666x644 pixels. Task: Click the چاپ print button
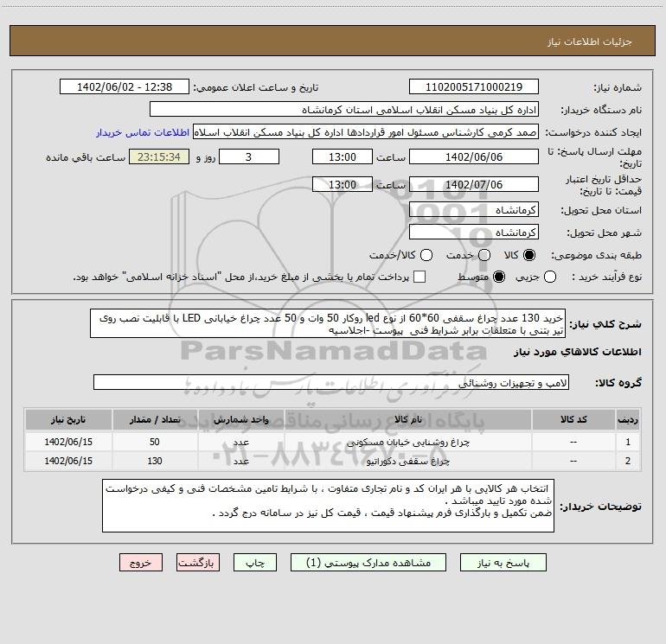[x=255, y=563]
